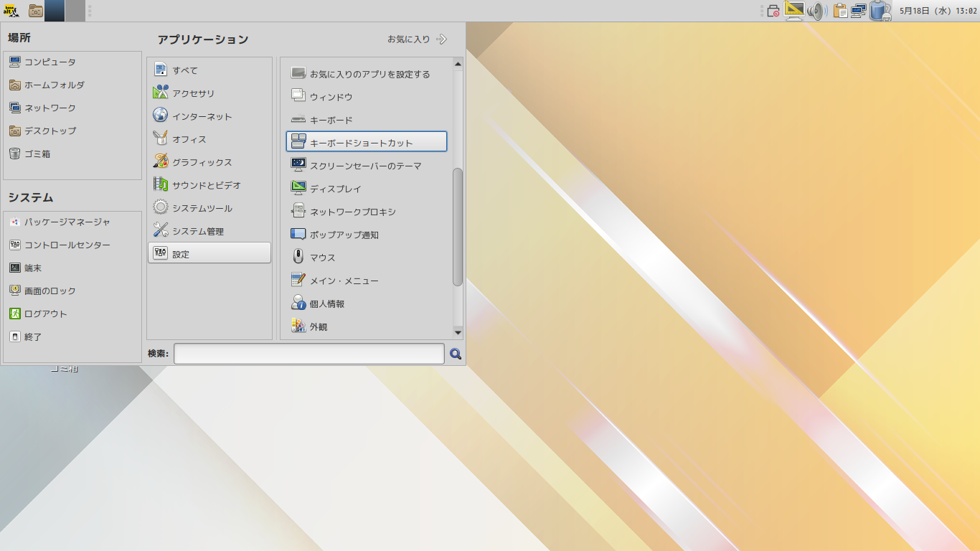The width and height of the screenshot is (980, 551).
Task: Open ホームフォルダ from places
Action: 72,85
